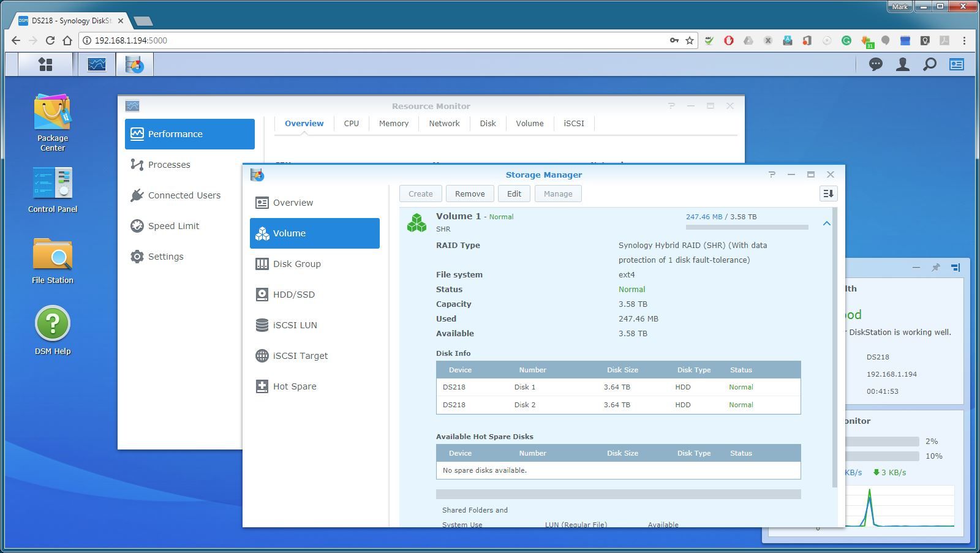Open the user options menu icon
This screenshot has width=980, height=553.
[903, 64]
